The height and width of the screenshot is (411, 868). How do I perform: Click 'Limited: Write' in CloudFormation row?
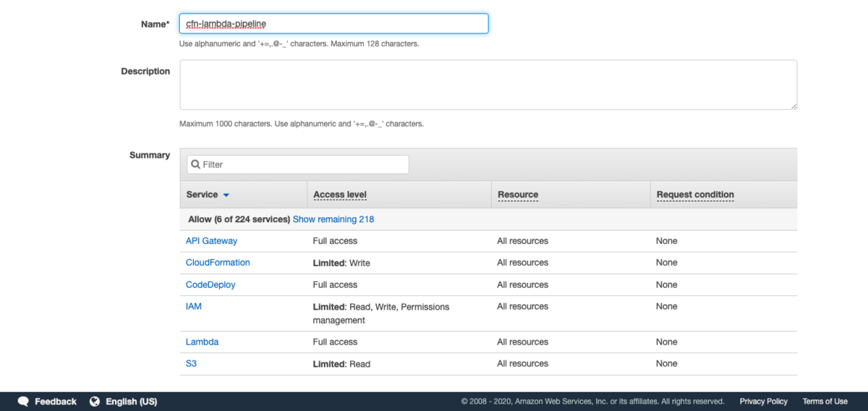pos(341,263)
